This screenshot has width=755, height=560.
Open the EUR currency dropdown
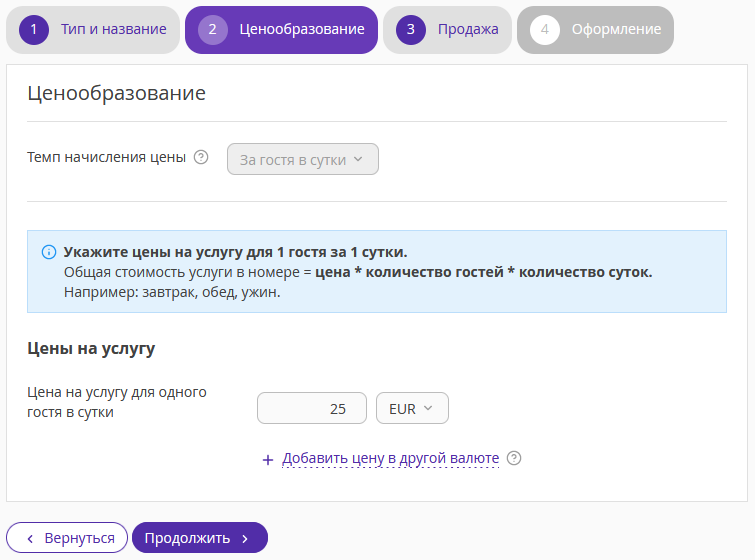412,408
